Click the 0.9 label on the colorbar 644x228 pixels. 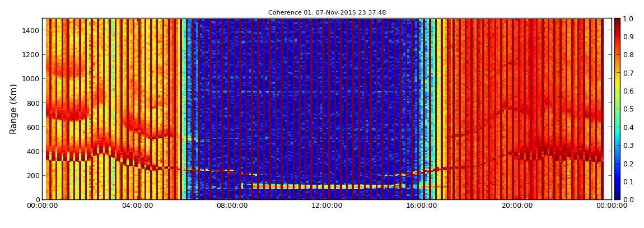click(629, 37)
